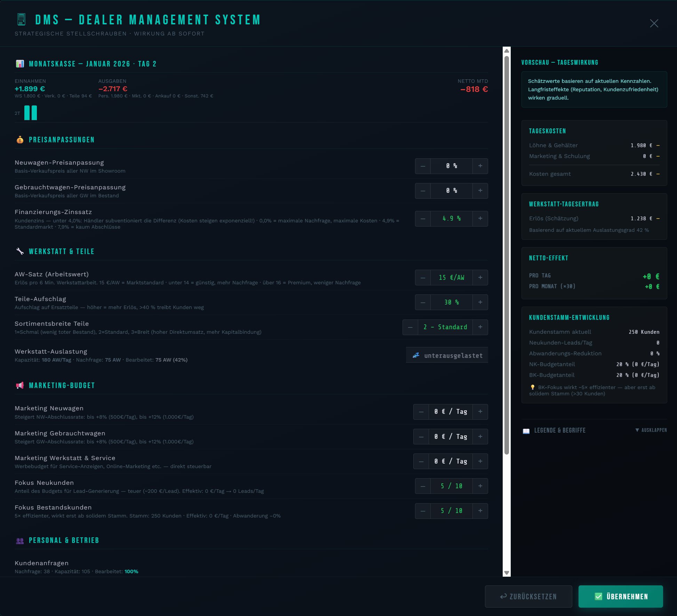Viewport: 677px width, 616px height.
Task: Click the Werkstatt & Teile wrench icon
Action: tap(20, 251)
